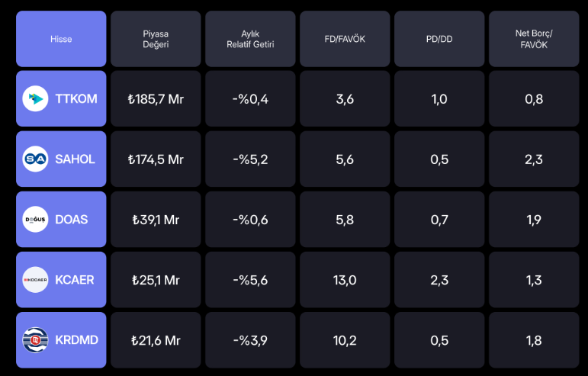The width and height of the screenshot is (588, 376).
Task: Select the KCAER FD/FAVÖK value 13,0
Action: point(345,280)
